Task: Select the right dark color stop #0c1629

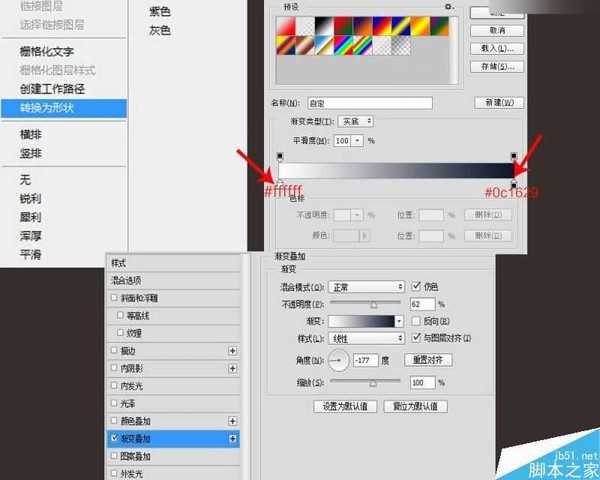Action: [x=514, y=185]
